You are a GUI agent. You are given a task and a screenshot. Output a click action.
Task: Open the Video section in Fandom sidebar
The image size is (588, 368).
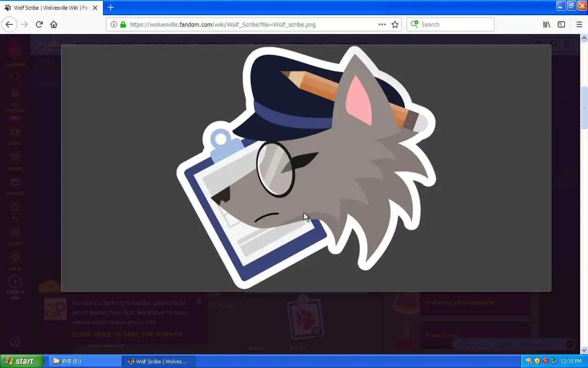(x=15, y=236)
